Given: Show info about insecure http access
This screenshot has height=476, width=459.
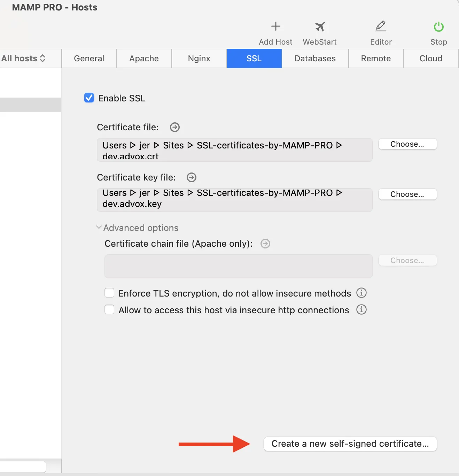Looking at the screenshot, I should [x=361, y=309].
